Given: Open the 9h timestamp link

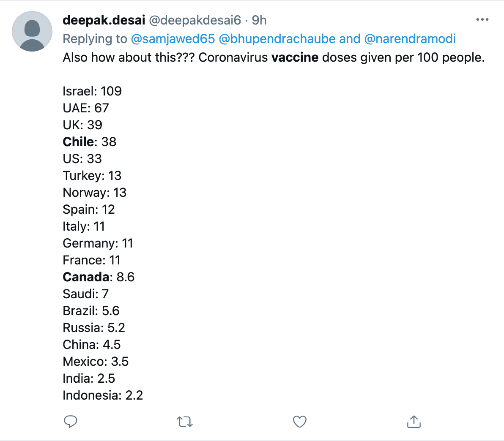Looking at the screenshot, I should click(x=259, y=20).
